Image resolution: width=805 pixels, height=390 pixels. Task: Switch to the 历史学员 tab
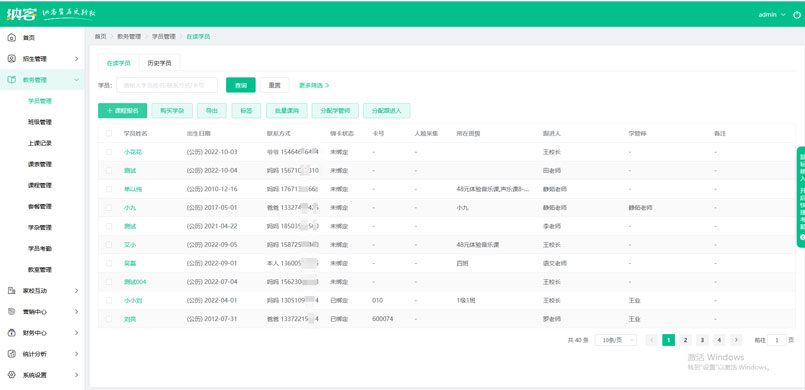(x=159, y=64)
